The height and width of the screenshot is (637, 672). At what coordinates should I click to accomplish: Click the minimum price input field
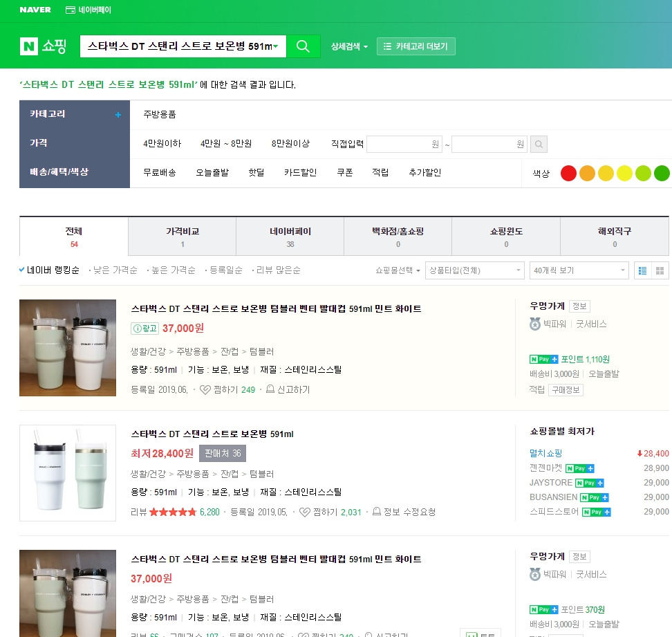click(x=404, y=144)
